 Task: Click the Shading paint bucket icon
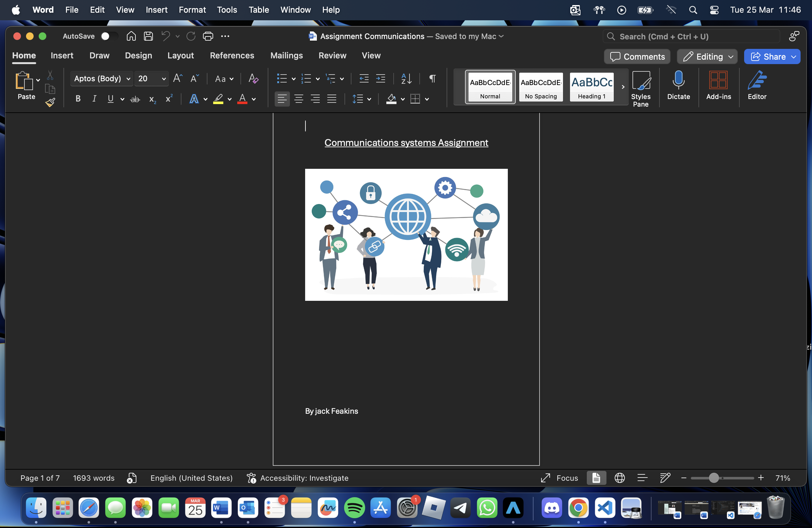click(x=391, y=99)
